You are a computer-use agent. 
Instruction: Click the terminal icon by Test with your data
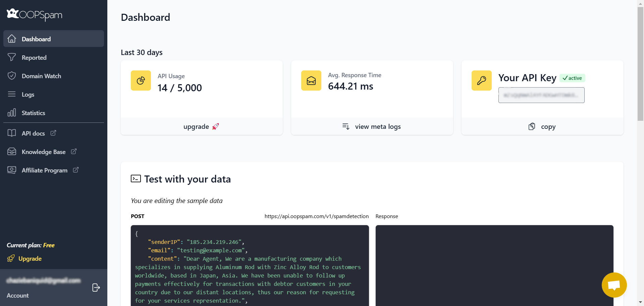pyautogui.click(x=136, y=178)
